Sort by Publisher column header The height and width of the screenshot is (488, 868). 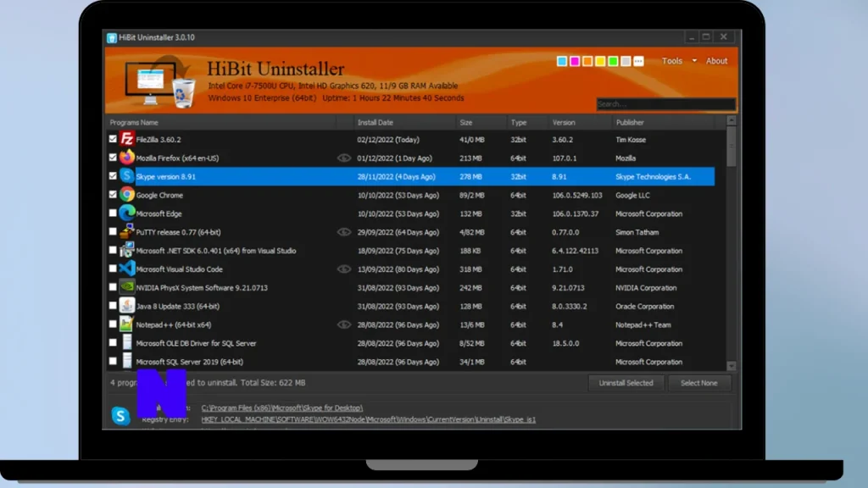click(630, 122)
